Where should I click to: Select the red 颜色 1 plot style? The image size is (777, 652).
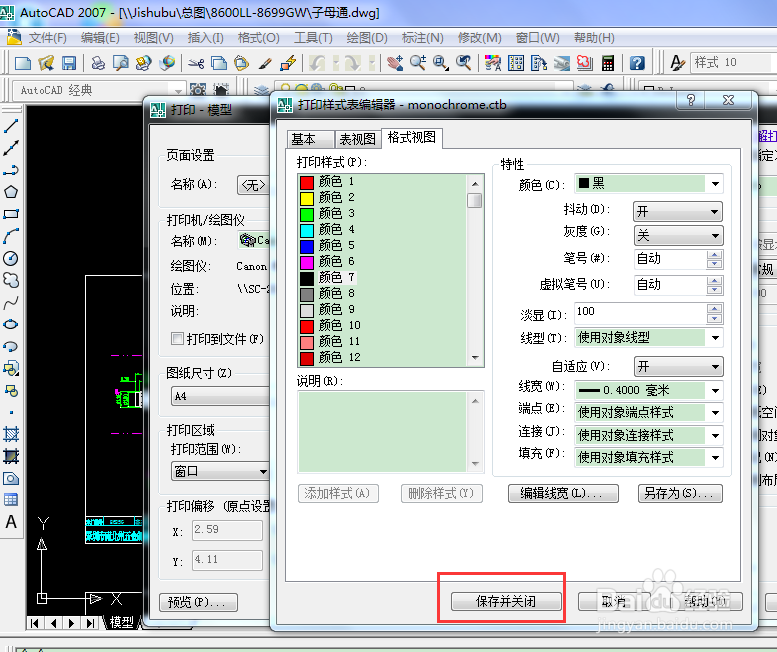(x=383, y=182)
